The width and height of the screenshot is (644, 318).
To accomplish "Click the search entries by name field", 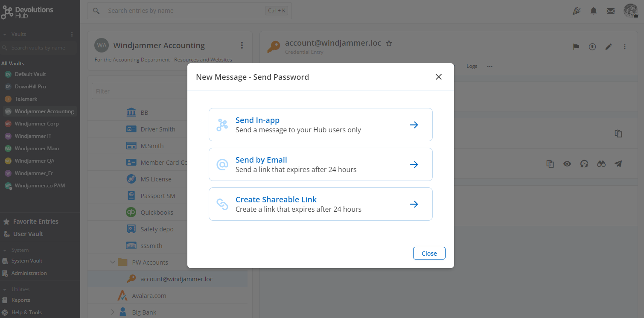I will (x=189, y=11).
